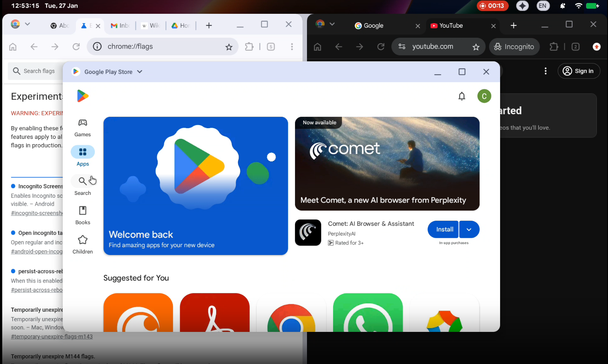Switch to the Gmail Inbox tab
The image size is (608, 364).
click(120, 25)
